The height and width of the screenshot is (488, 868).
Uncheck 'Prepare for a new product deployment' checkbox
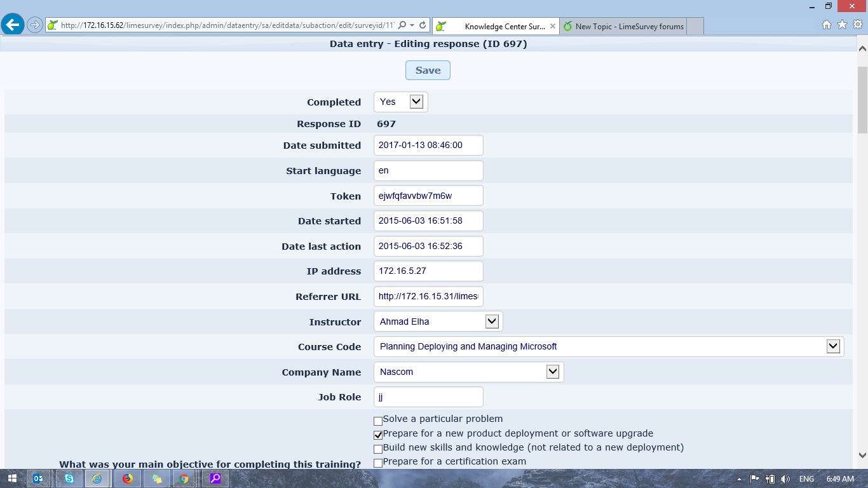click(378, 435)
